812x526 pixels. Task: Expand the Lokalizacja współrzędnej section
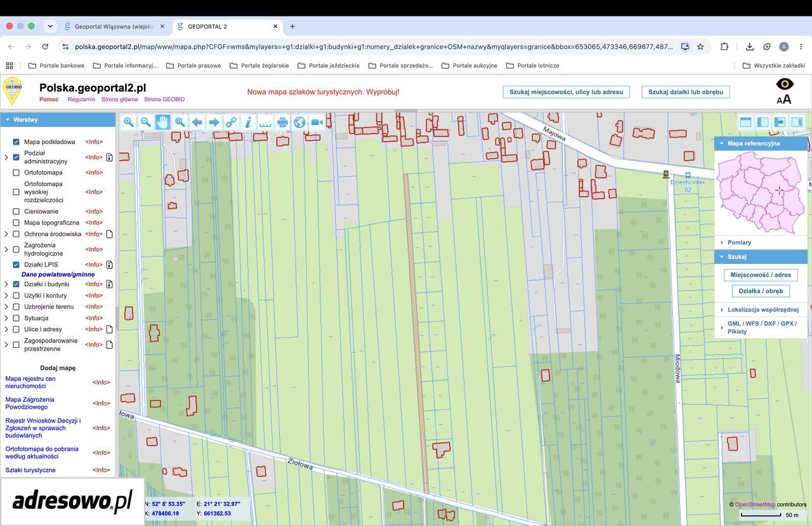(x=761, y=310)
